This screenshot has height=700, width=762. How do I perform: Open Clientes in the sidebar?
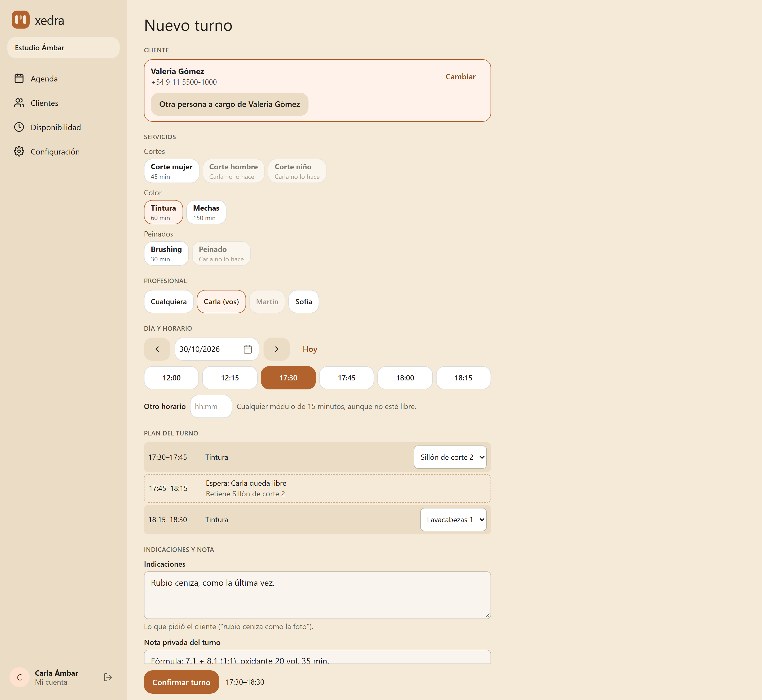pyautogui.click(x=63, y=103)
